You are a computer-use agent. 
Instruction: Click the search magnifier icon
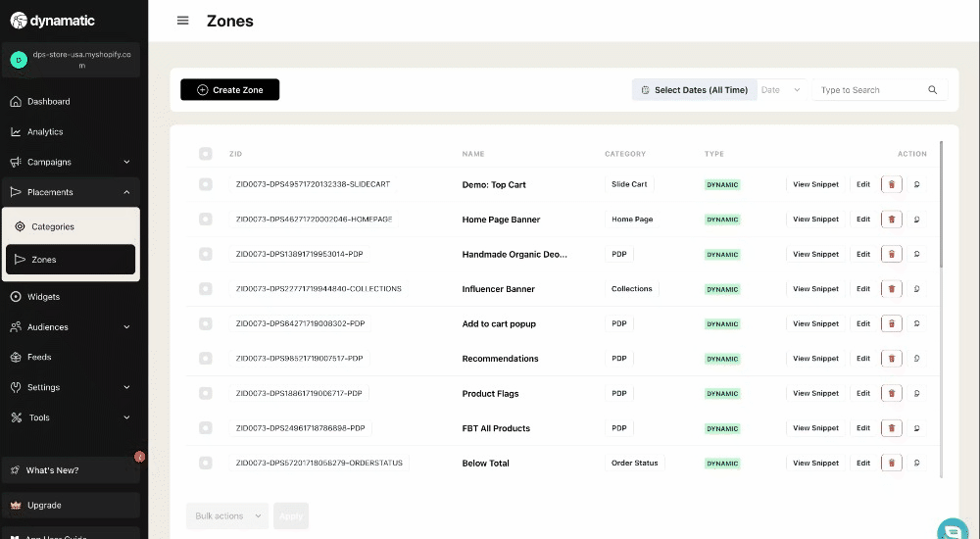click(x=932, y=90)
